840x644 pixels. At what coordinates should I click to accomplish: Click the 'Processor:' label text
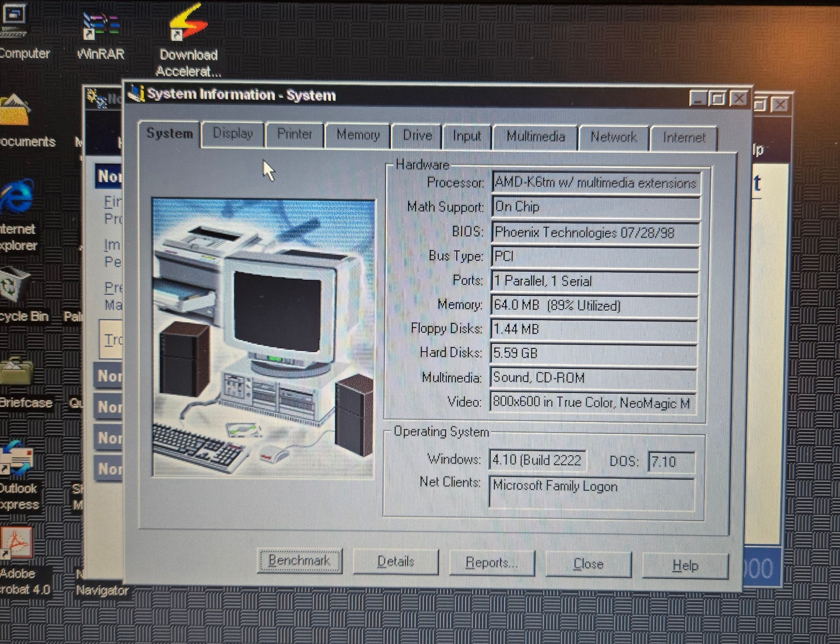click(455, 183)
